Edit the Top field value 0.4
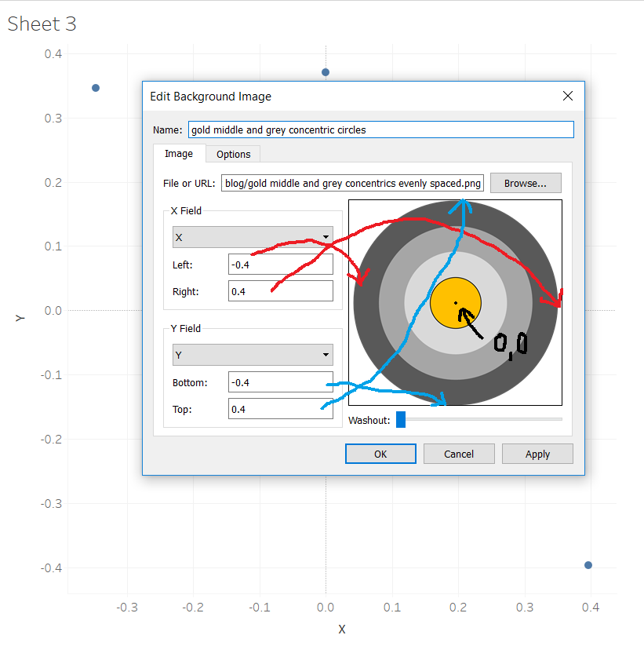The height and width of the screenshot is (646, 644). [280, 408]
